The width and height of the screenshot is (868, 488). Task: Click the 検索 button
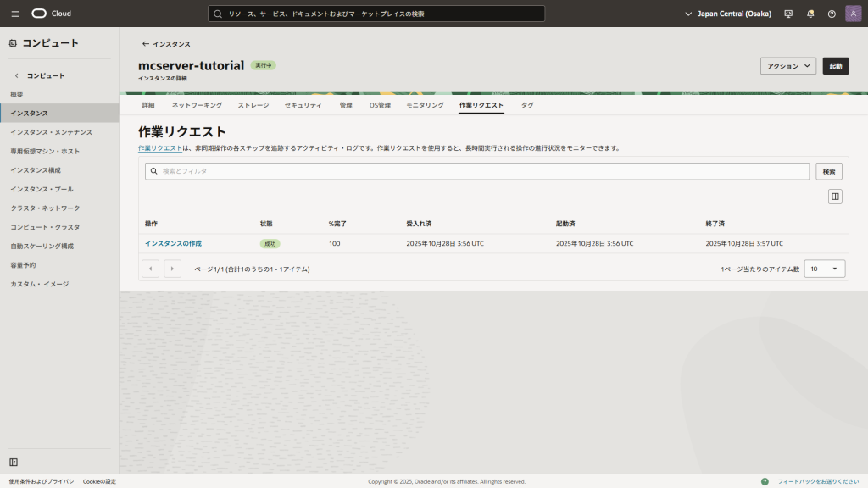coord(828,171)
